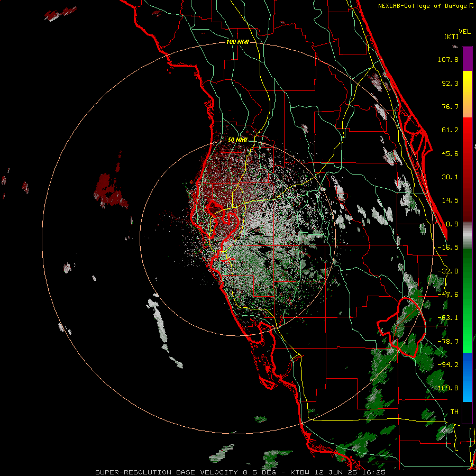
Task: Select the -109.8 value on velocity scale
Action: 446,388
